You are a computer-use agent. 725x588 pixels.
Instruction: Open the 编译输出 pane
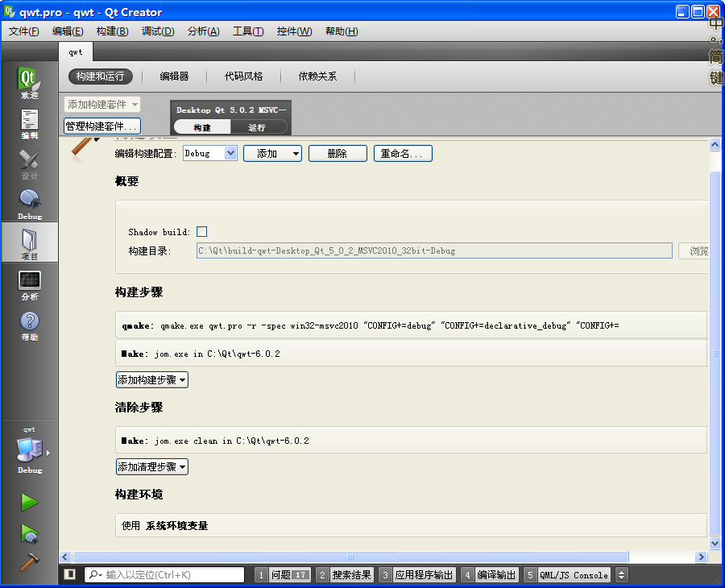(x=490, y=575)
